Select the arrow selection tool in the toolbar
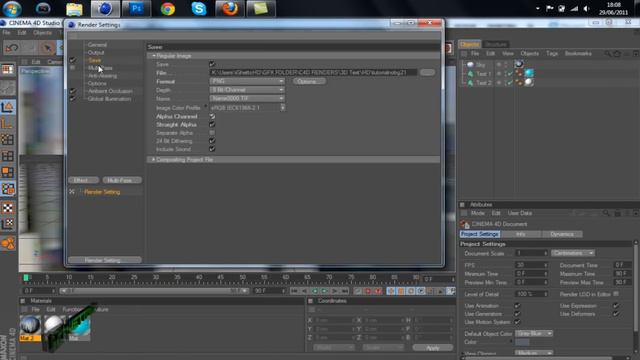The image size is (640, 360). 47,48
